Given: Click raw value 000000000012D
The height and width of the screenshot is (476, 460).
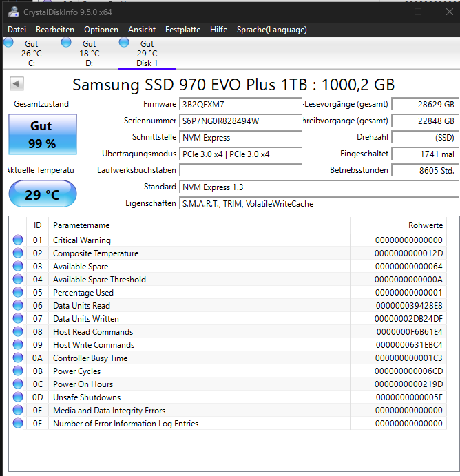Looking at the screenshot, I should point(408,253).
